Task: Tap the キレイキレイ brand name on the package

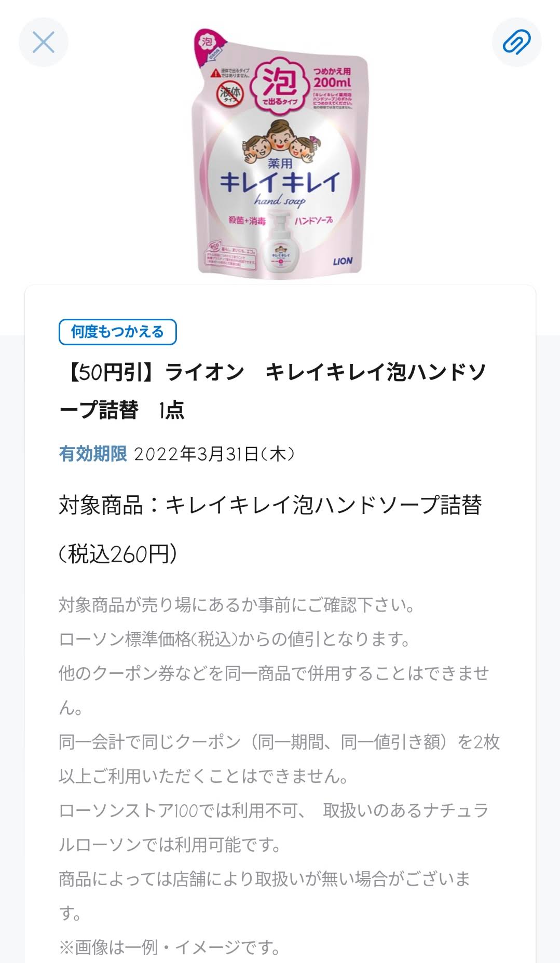Action: tap(279, 182)
